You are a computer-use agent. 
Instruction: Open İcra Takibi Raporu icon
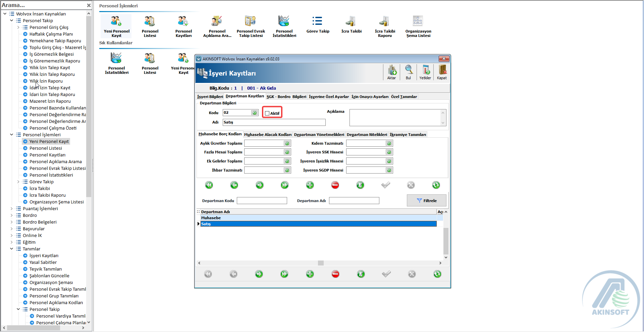385,27
